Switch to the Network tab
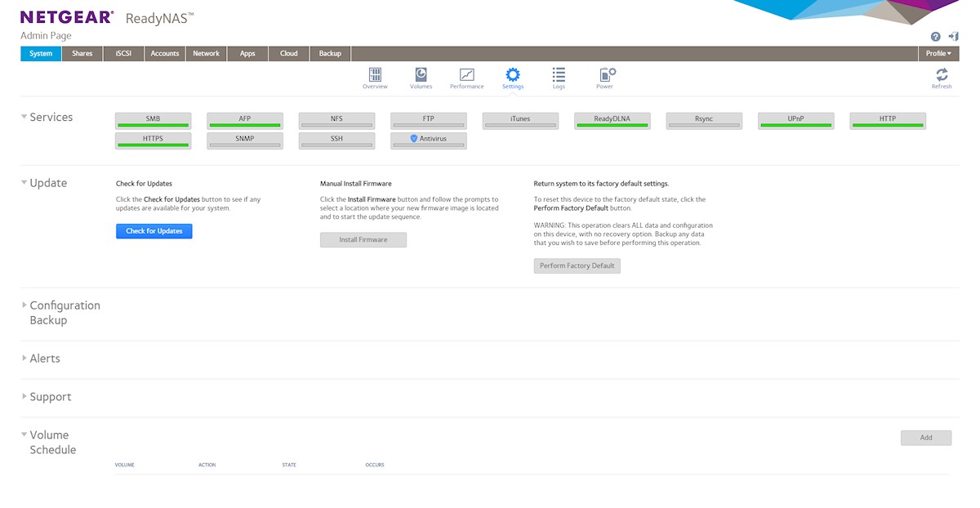This screenshot has height=508, width=980. pyautogui.click(x=206, y=54)
